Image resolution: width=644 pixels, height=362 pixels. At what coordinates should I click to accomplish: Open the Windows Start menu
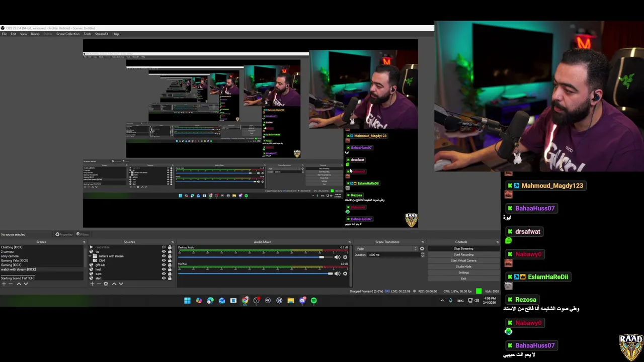point(187,300)
